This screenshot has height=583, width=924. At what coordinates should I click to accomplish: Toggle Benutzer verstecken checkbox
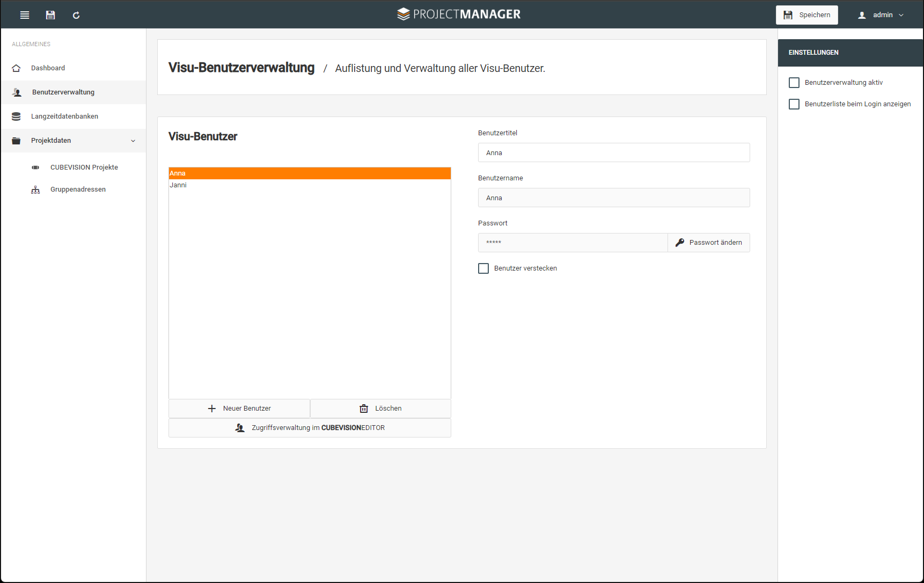click(x=483, y=268)
